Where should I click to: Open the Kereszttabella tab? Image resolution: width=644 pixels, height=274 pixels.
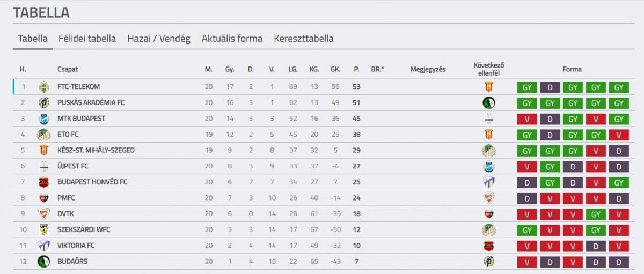click(304, 39)
